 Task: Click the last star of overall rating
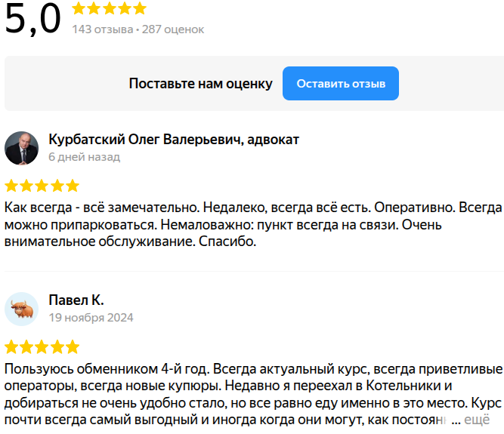coord(140,9)
